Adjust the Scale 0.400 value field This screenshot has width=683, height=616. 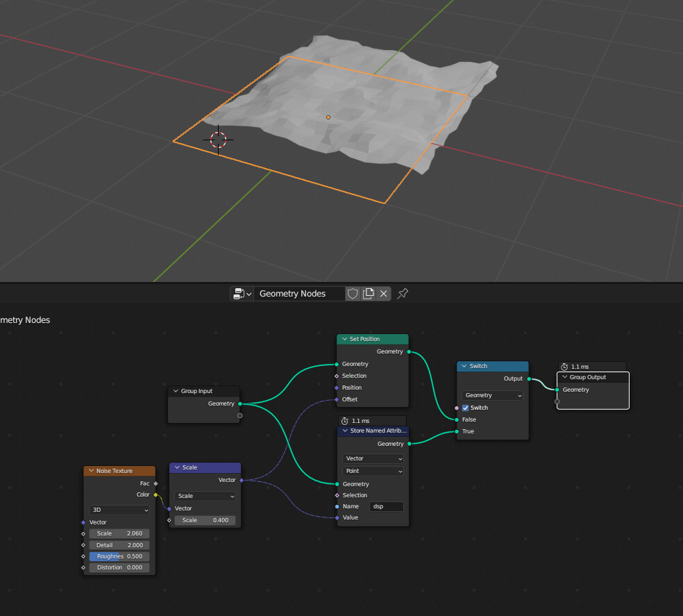(x=205, y=521)
